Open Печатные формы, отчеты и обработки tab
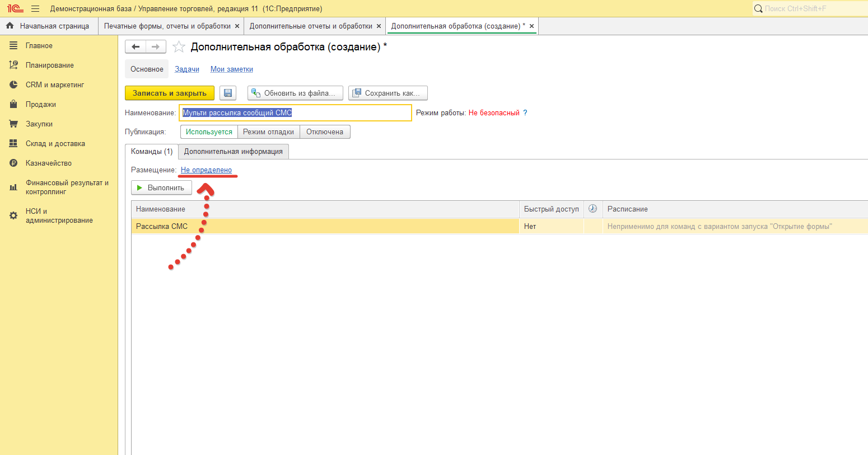This screenshot has width=868, height=455. tap(167, 26)
